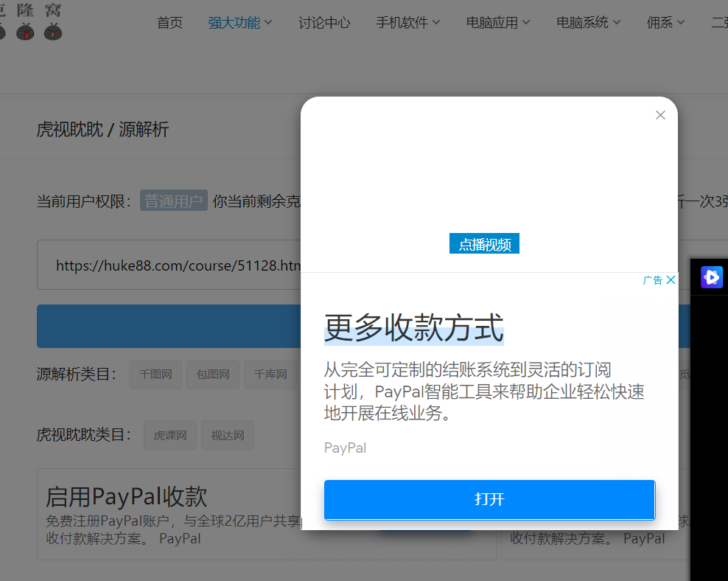Click 源解析类目 label

[x=76, y=375]
